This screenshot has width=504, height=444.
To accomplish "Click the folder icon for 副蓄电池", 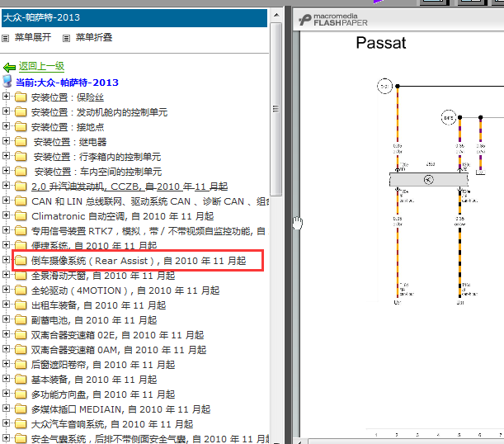I will (x=21, y=319).
